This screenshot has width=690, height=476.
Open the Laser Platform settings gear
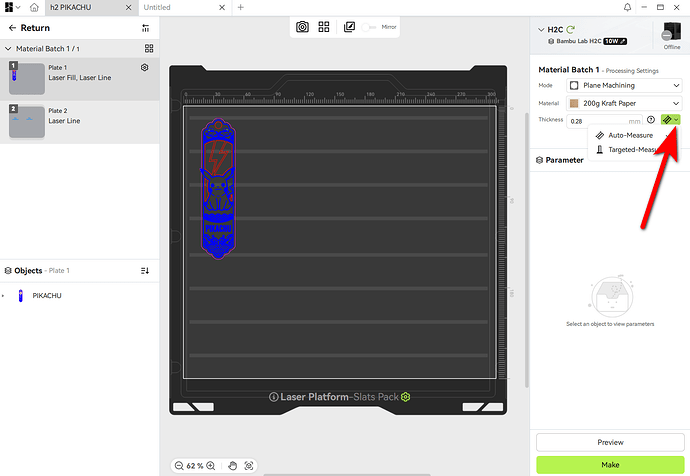click(406, 397)
